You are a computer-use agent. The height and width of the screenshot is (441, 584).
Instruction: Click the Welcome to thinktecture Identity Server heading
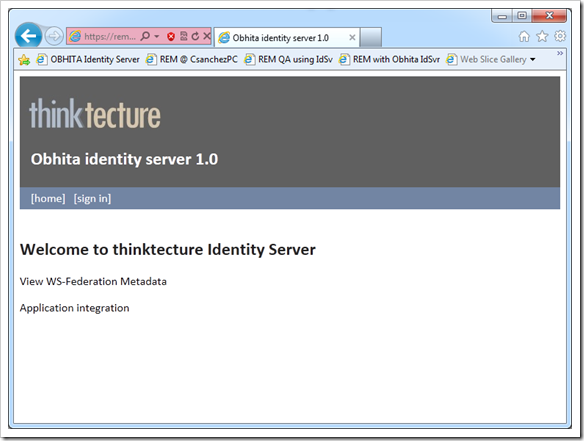click(x=168, y=250)
